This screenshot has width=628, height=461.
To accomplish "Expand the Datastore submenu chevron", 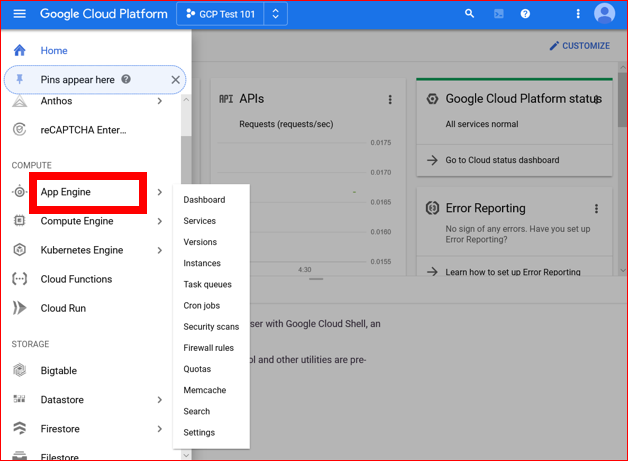I will click(160, 400).
